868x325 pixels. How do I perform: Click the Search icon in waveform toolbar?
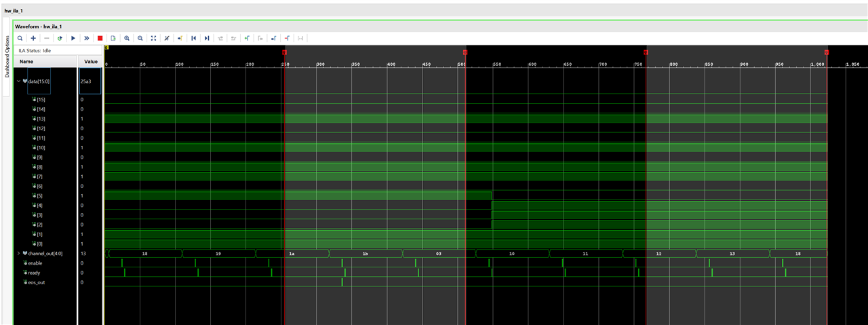(x=20, y=38)
